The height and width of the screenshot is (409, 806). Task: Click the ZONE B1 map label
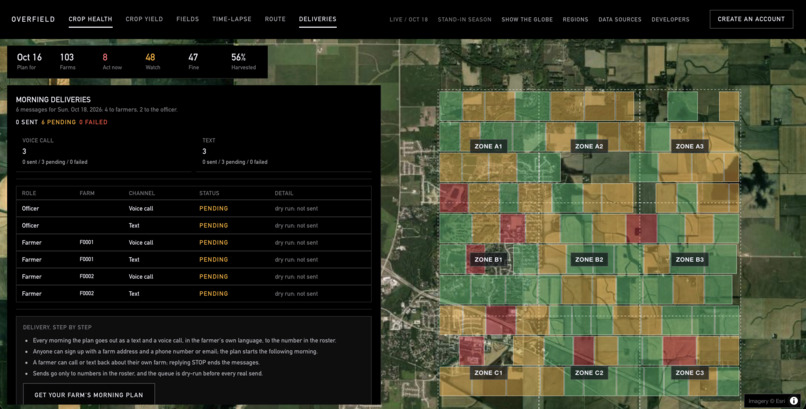point(488,259)
